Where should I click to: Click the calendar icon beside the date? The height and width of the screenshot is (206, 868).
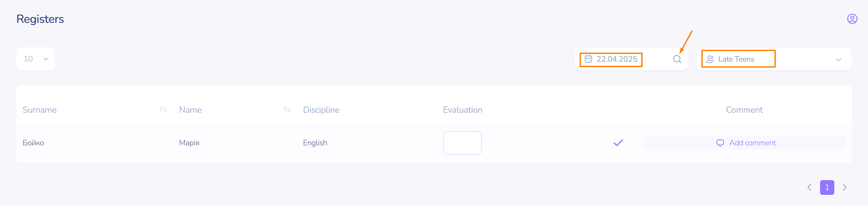pos(588,59)
